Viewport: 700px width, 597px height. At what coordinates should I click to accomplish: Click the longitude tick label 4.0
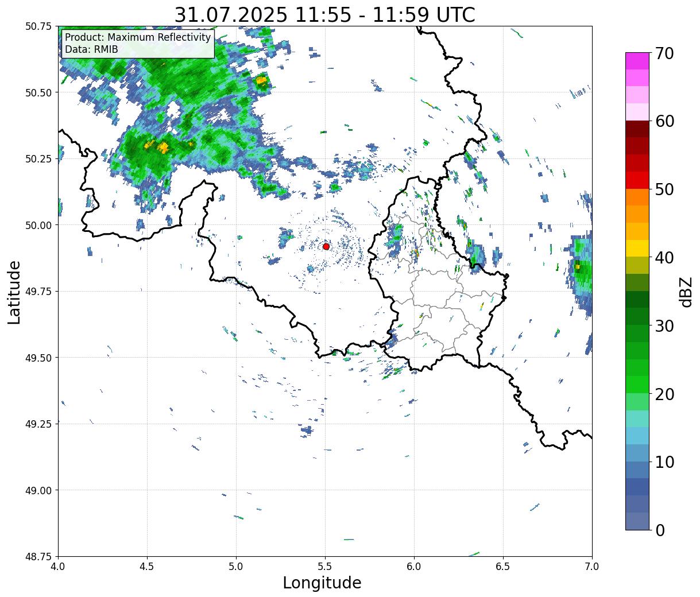coord(58,567)
